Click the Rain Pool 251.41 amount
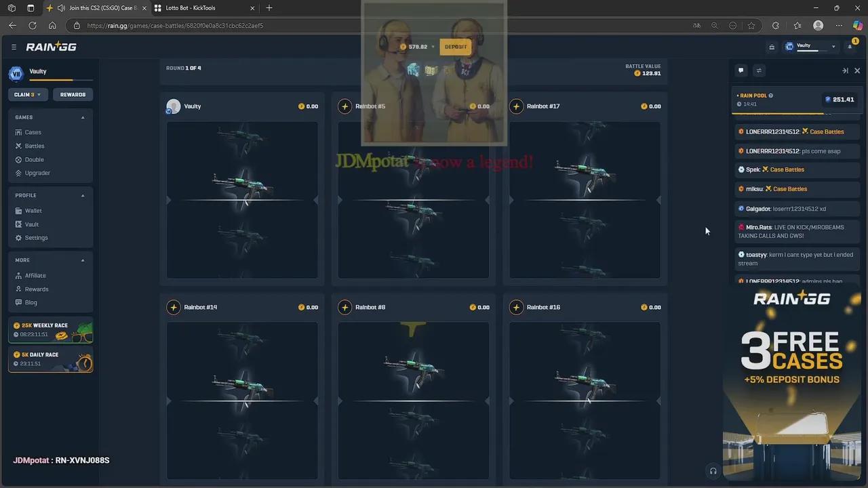 coord(840,100)
